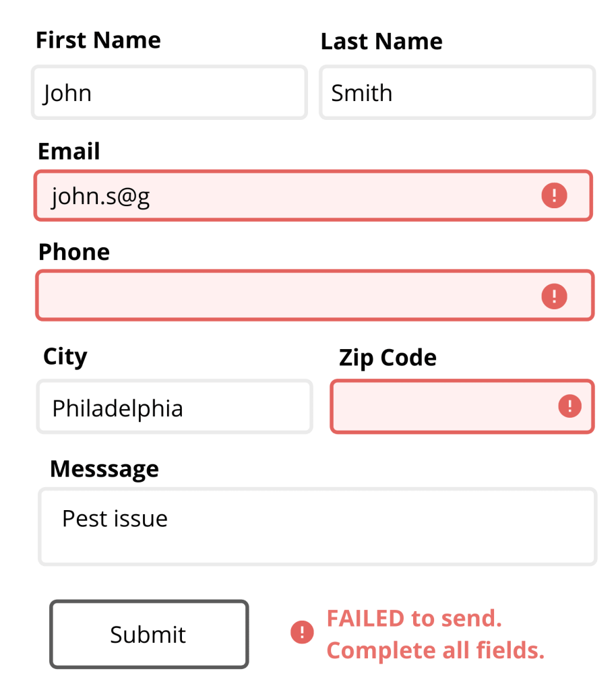The width and height of the screenshot is (616, 690).
Task: Click the Last Name label
Action: point(381,41)
